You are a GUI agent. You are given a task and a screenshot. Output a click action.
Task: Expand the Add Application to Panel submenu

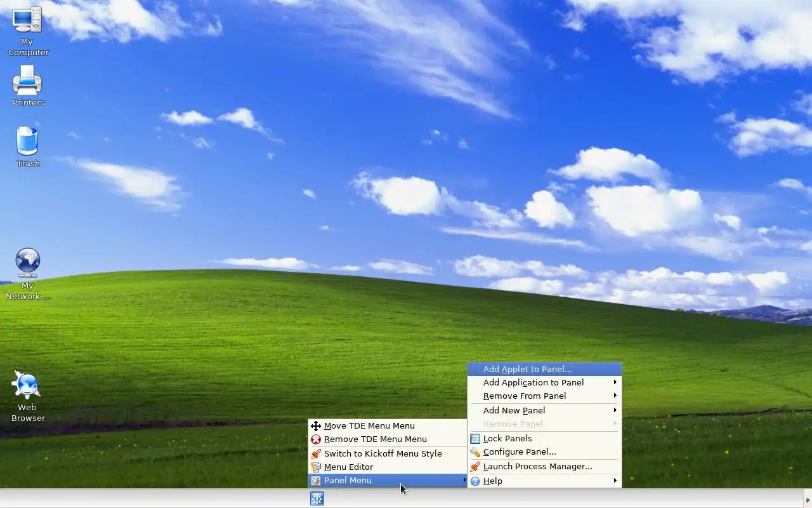[x=544, y=383]
